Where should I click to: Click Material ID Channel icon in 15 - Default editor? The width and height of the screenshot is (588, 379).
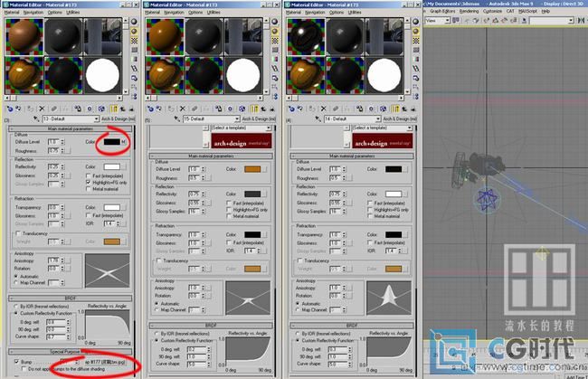coord(231,109)
